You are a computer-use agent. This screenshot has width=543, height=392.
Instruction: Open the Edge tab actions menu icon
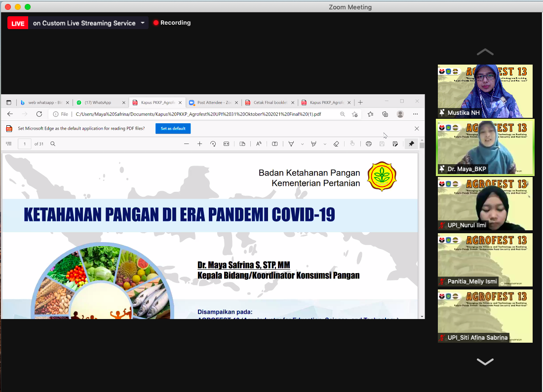coord(9,103)
